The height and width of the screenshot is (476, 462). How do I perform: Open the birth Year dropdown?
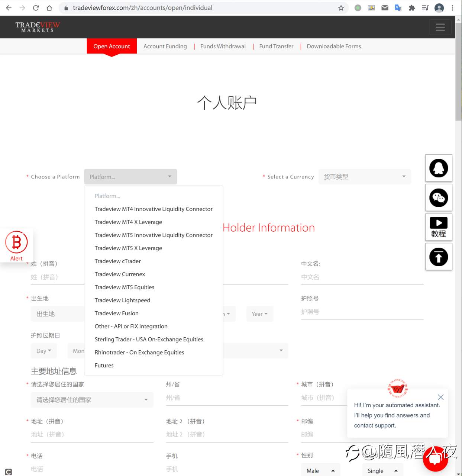coord(259,314)
